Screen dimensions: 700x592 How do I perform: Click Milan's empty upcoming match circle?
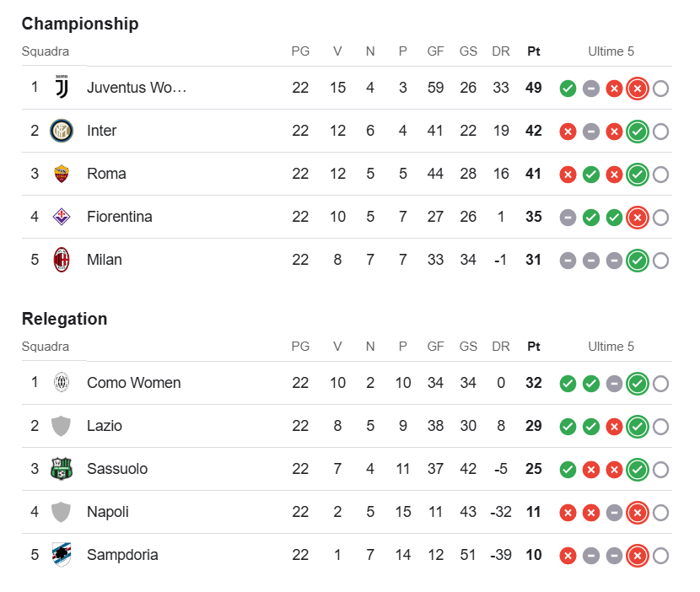(x=660, y=261)
